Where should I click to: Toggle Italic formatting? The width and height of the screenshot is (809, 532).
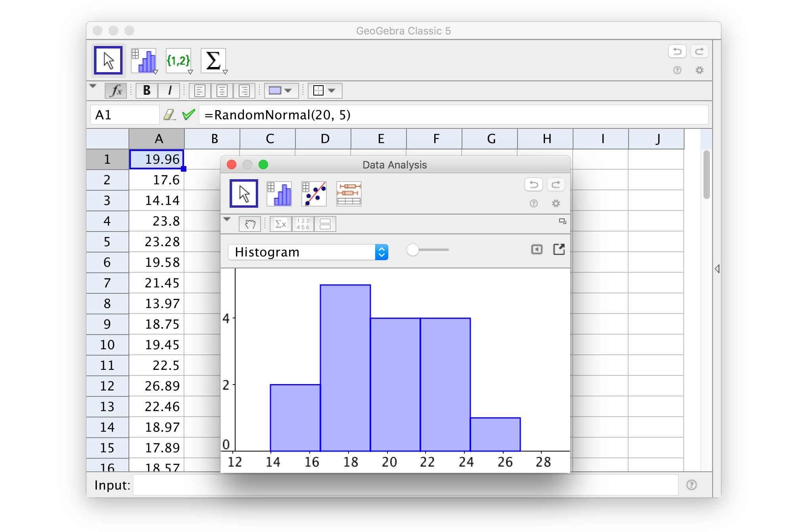click(x=169, y=91)
